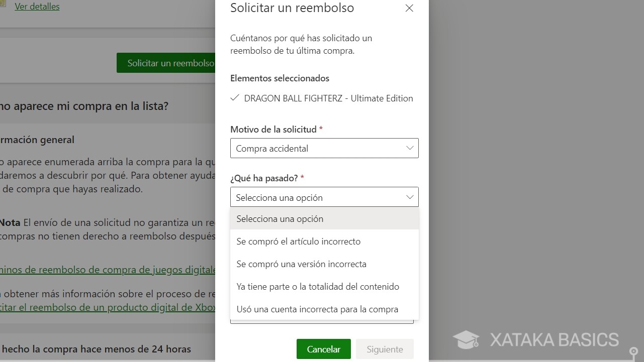Screen dimensions: 644x362
Task: Open the Ver detalles link
Action: click(37, 6)
